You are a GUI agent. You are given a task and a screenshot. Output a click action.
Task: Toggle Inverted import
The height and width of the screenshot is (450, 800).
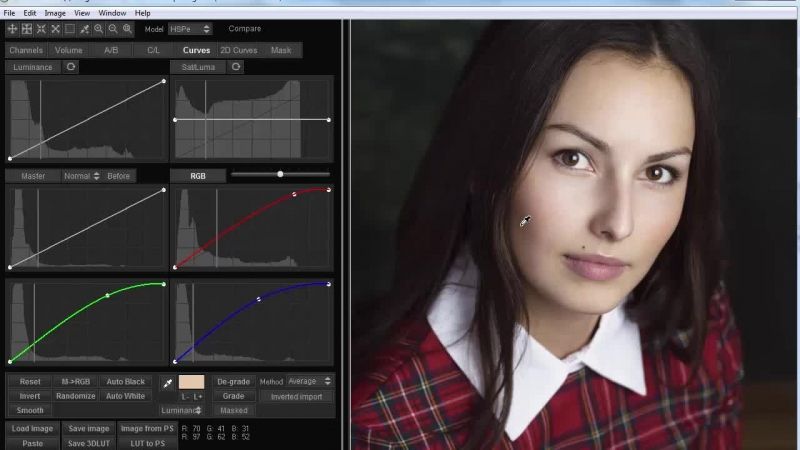(x=296, y=396)
